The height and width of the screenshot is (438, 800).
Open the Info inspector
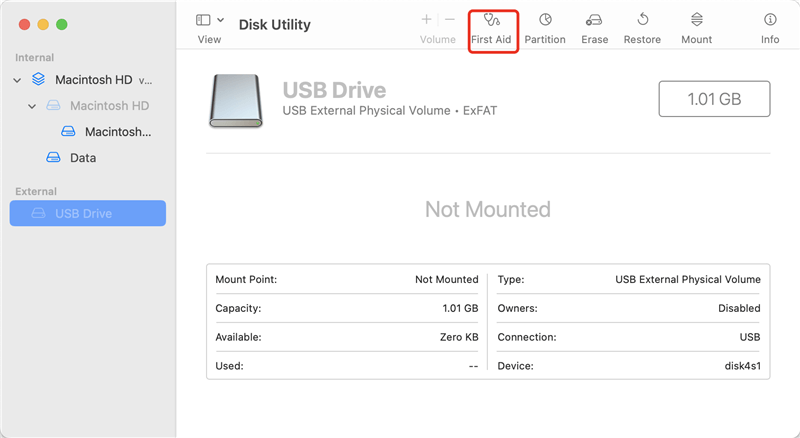(769, 28)
